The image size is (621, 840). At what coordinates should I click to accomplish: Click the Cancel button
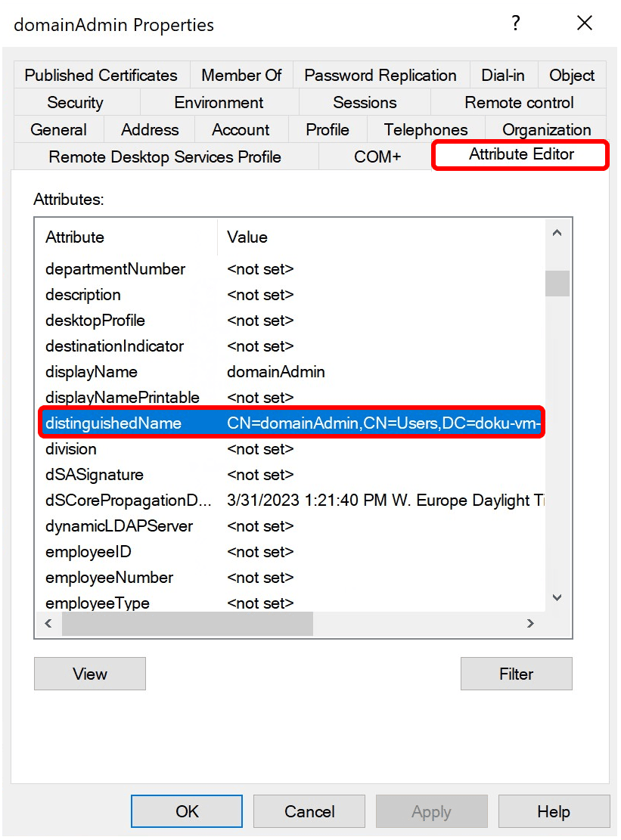309,811
